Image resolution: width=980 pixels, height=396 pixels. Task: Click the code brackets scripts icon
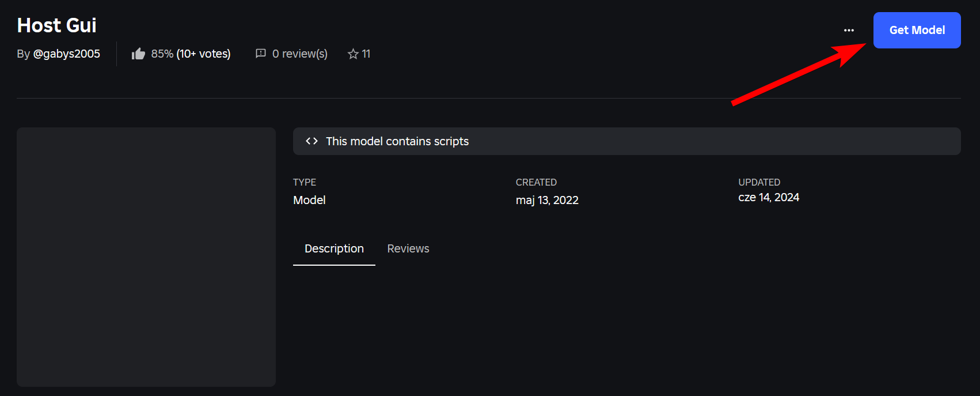coord(312,141)
